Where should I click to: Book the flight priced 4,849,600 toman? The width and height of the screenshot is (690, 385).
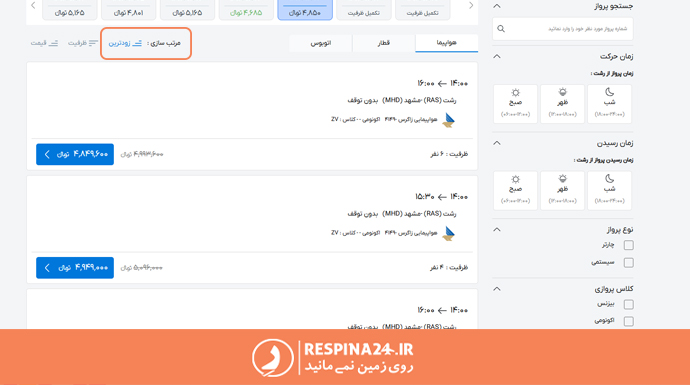pos(75,154)
